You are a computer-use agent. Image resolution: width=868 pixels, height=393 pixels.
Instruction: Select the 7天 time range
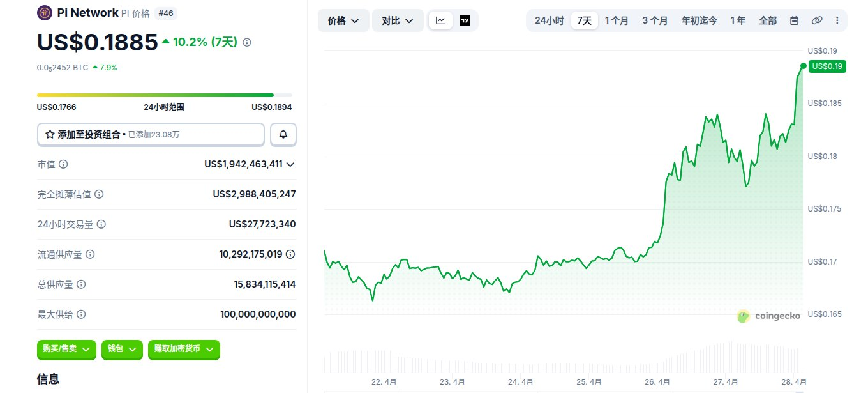tap(585, 20)
